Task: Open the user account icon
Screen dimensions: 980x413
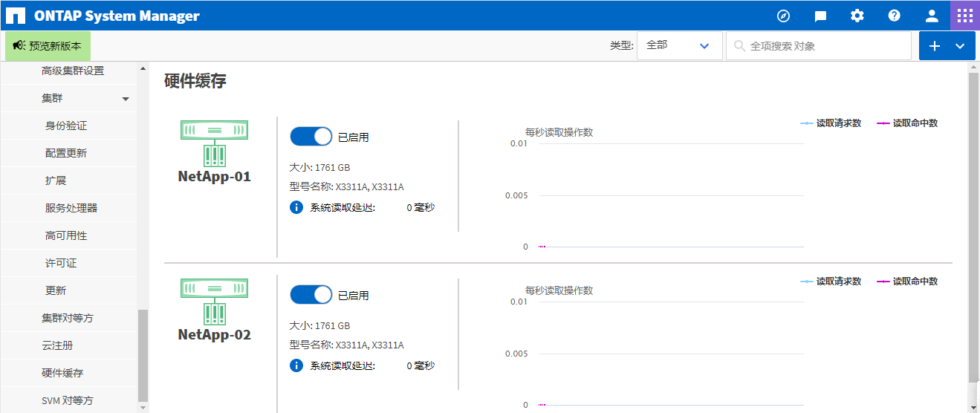Action: 932,16
